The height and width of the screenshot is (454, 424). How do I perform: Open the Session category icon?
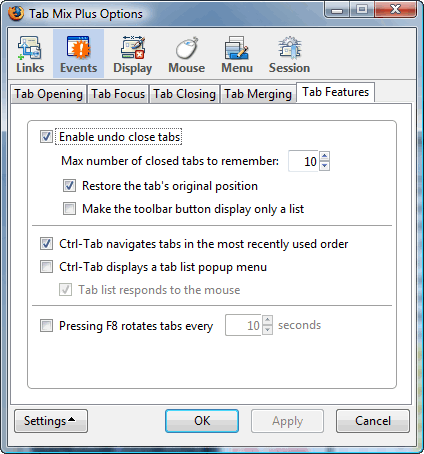(289, 54)
